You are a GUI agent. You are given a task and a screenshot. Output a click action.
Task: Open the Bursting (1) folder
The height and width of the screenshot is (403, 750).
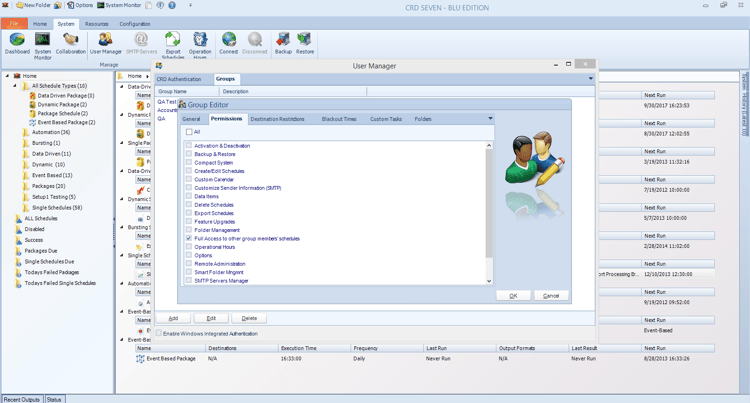46,143
